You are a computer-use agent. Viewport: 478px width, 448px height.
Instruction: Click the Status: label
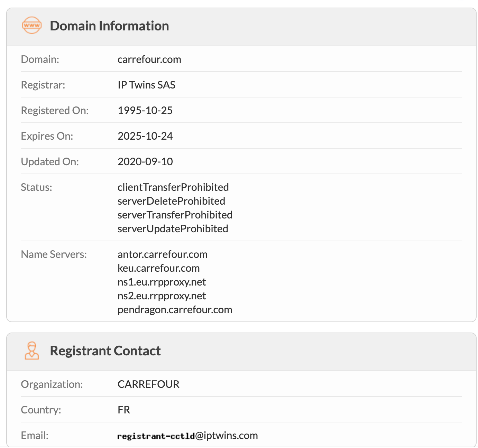click(37, 187)
